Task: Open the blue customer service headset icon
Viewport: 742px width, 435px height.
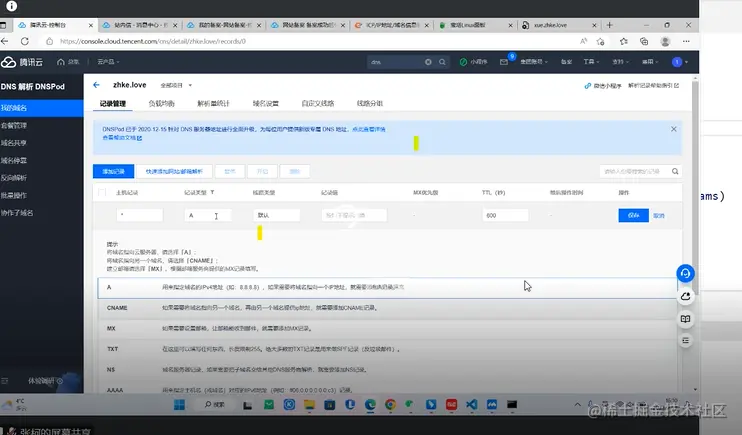Action: point(685,274)
